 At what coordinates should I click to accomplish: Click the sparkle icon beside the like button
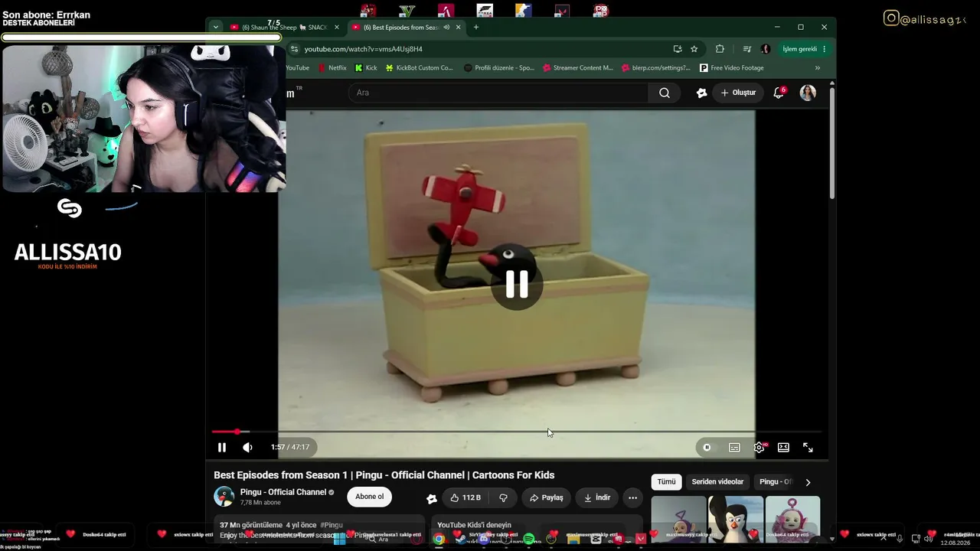[x=432, y=498]
